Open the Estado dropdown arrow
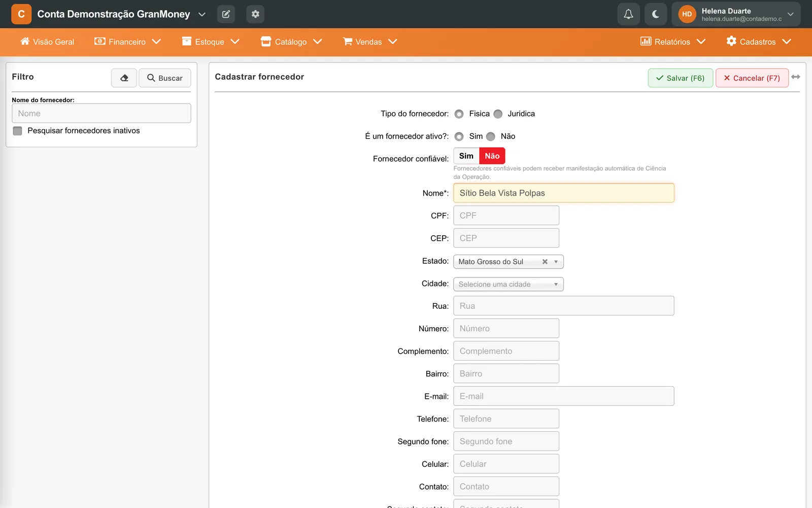812x508 pixels. click(x=556, y=262)
